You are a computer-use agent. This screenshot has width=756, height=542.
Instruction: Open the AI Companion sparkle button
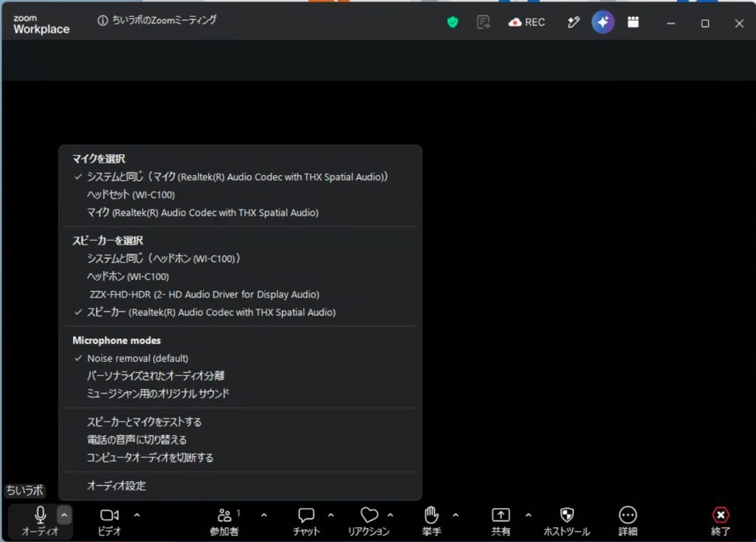[602, 22]
